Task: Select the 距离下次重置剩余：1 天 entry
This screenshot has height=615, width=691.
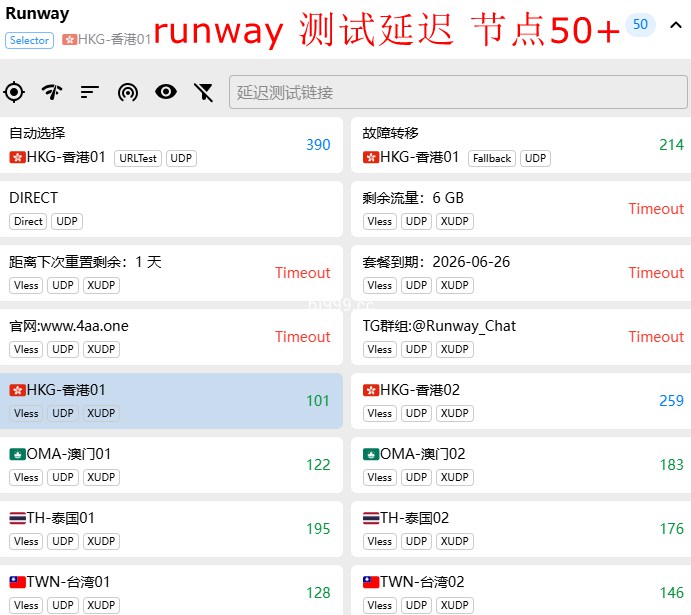Action: pos(171,273)
